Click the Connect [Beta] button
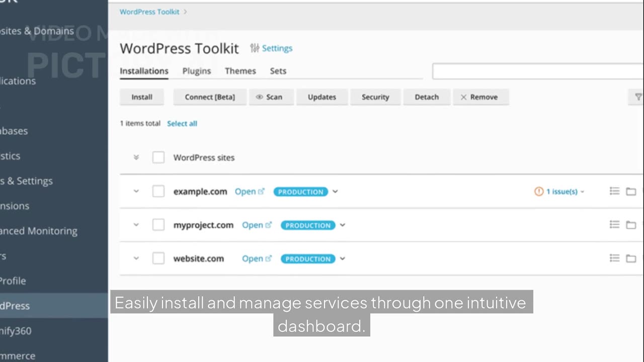Screen dimensions: 644x362 click(x=210, y=97)
